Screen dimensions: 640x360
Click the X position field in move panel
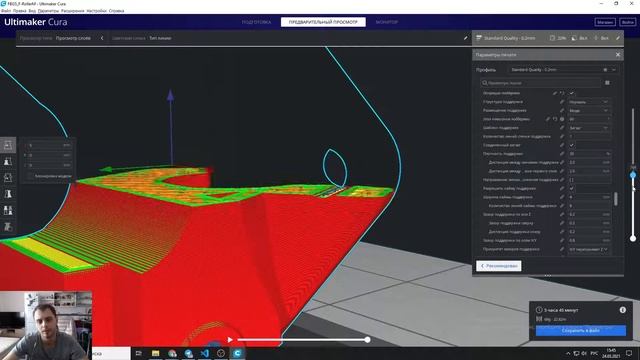pyautogui.click(x=49, y=145)
